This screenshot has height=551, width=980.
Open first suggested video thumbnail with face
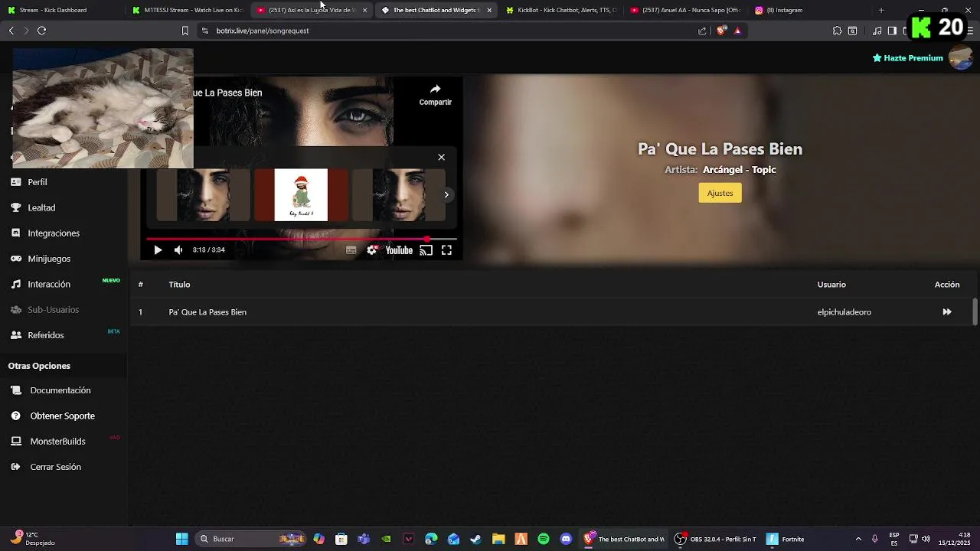[x=203, y=195]
